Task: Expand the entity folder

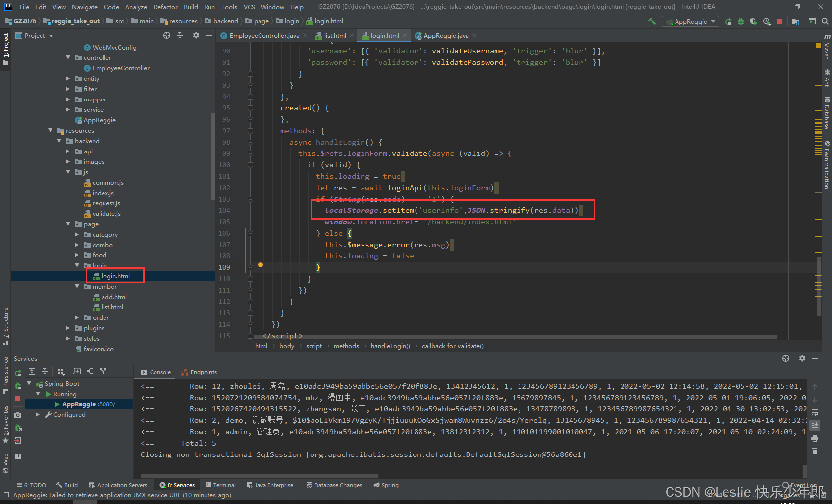Action: coord(68,78)
